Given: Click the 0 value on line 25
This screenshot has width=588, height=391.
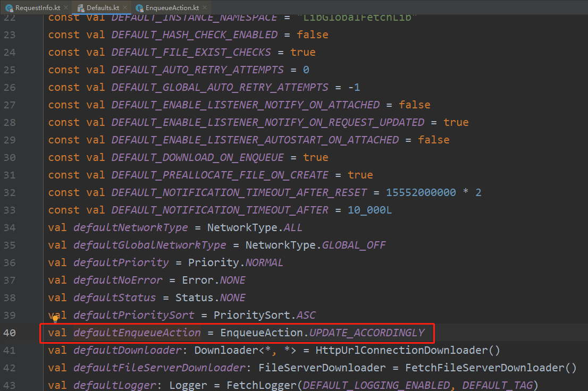Looking at the screenshot, I should coord(306,70).
